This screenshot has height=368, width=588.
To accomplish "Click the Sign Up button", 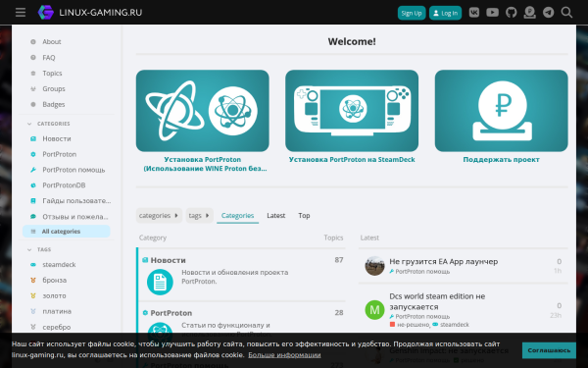I will point(412,13).
